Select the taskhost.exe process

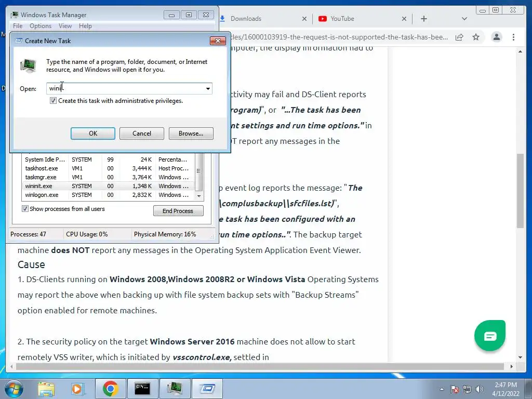click(109, 168)
